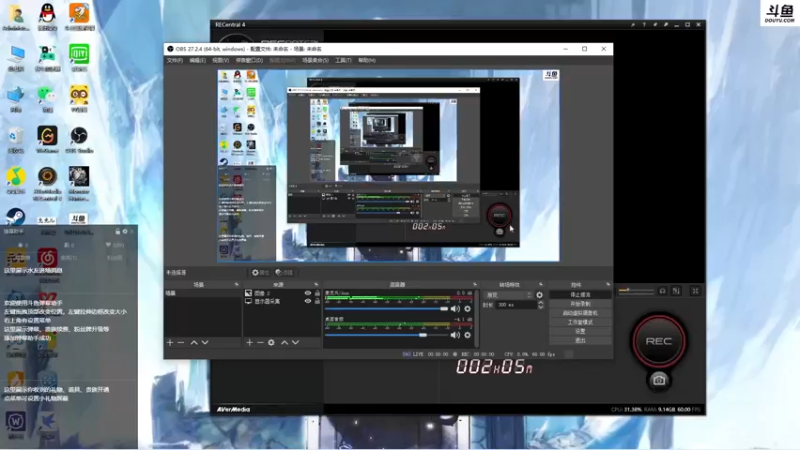
Task: Open the File menu in OBS
Action: click(174, 60)
